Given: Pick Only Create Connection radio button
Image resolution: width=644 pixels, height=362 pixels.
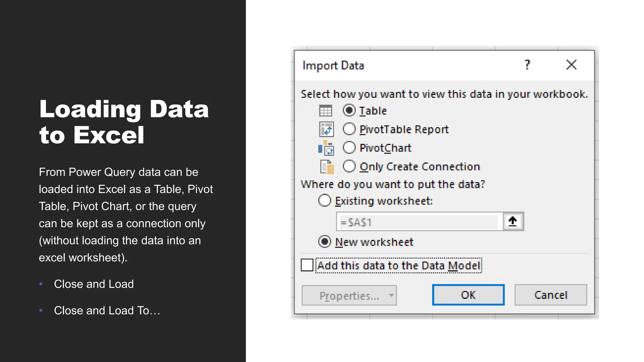Looking at the screenshot, I should click(x=349, y=166).
